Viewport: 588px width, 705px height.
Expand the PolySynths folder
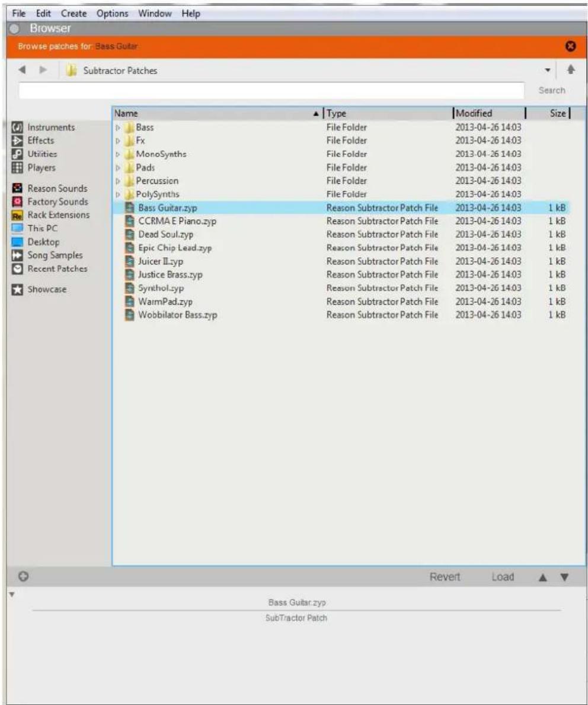[x=118, y=194]
